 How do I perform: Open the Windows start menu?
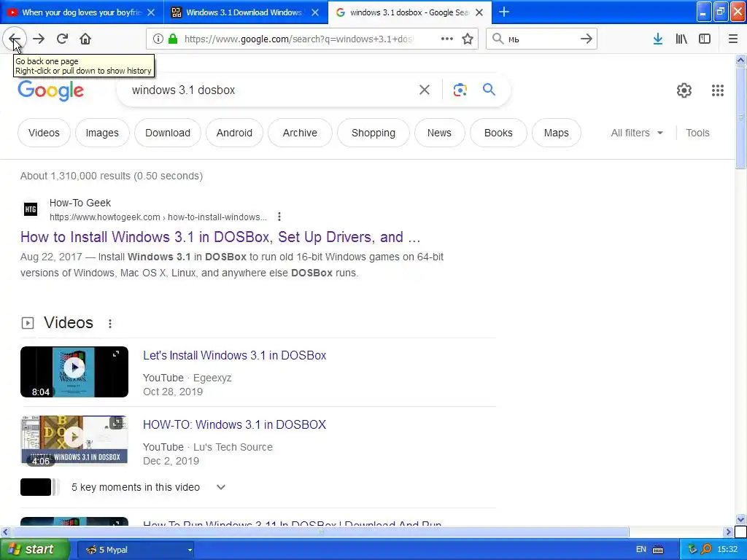click(35, 550)
